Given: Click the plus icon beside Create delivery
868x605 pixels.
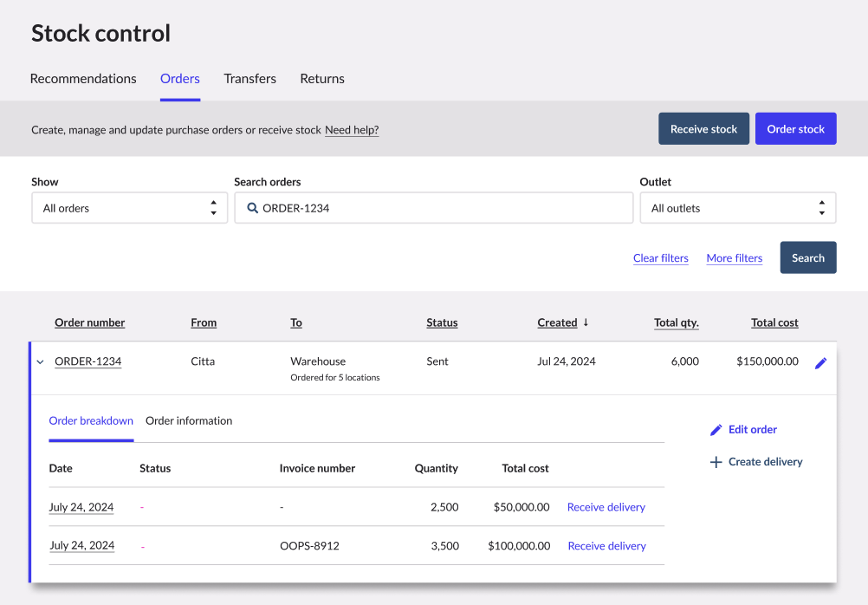Looking at the screenshot, I should (x=716, y=462).
